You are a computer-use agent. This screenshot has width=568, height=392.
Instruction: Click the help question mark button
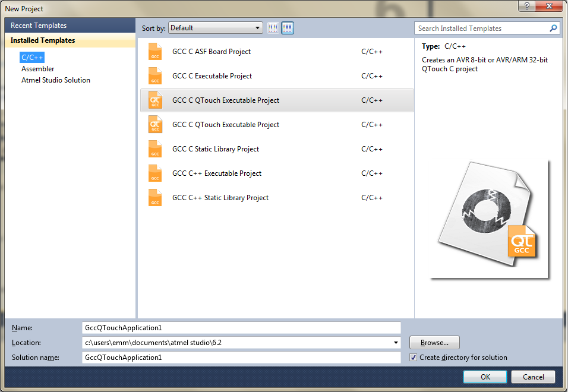[526, 6]
